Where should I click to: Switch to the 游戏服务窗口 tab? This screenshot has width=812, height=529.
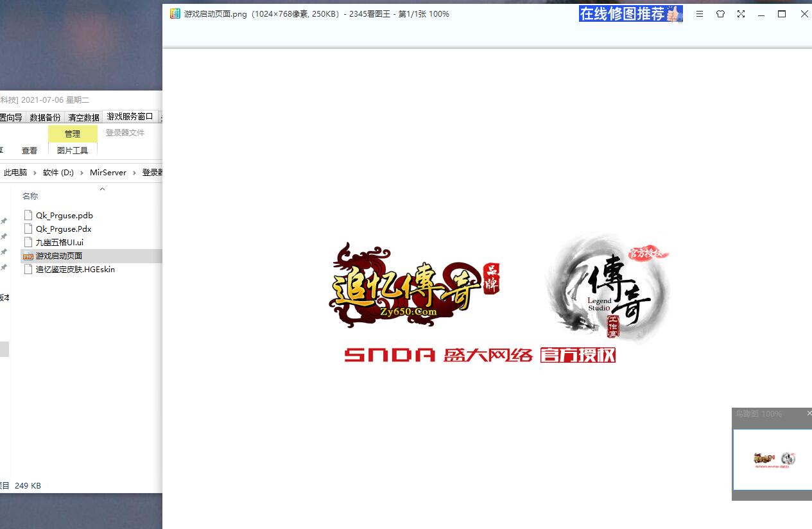pyautogui.click(x=130, y=116)
